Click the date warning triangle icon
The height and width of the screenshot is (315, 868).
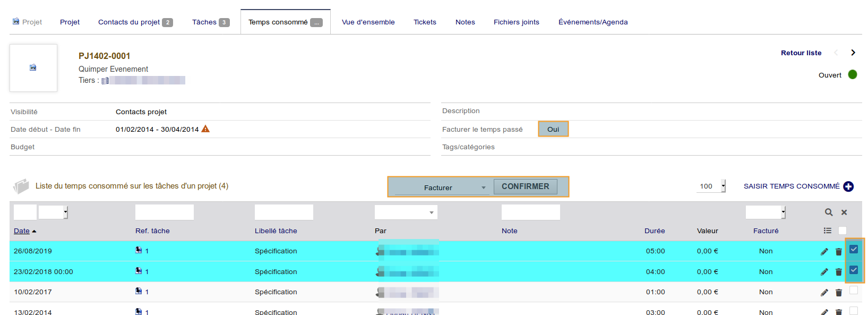pos(205,129)
